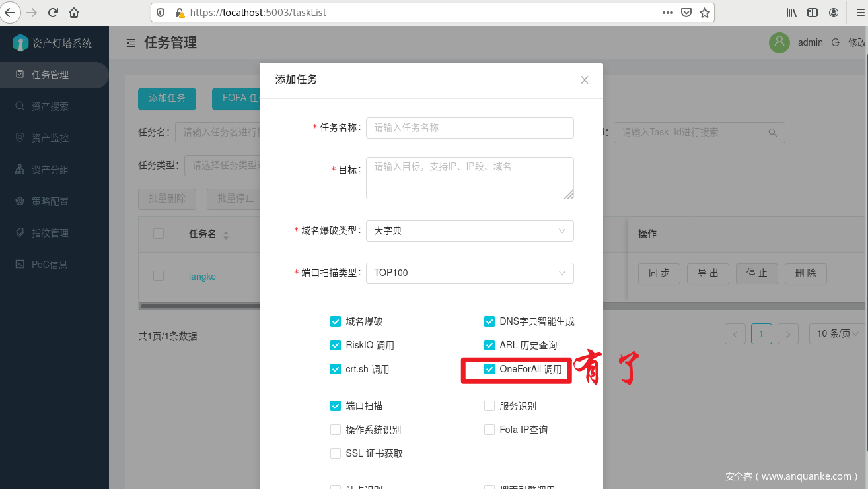Click the 导出 button for langke
The height and width of the screenshot is (489, 868).
pyautogui.click(x=707, y=273)
